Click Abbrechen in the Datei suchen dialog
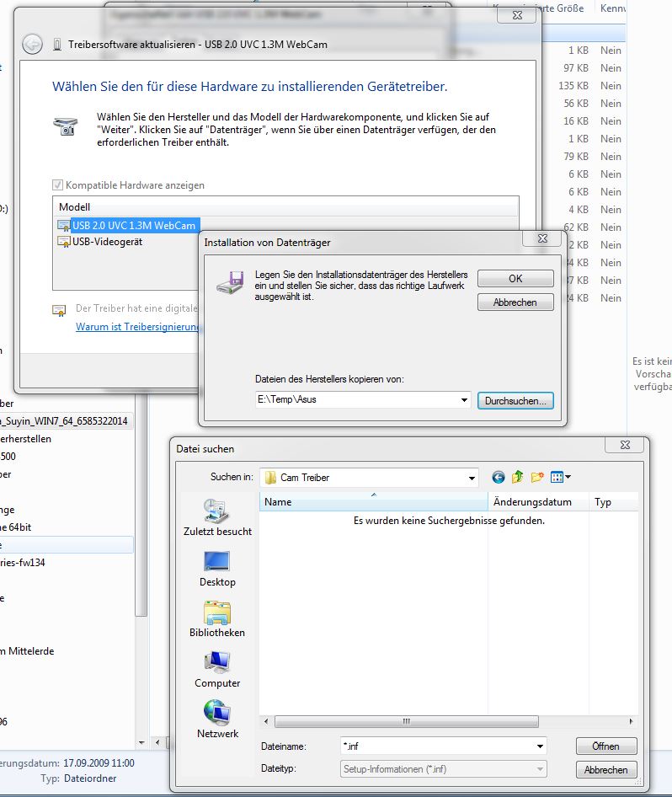The width and height of the screenshot is (672, 797). 606,769
